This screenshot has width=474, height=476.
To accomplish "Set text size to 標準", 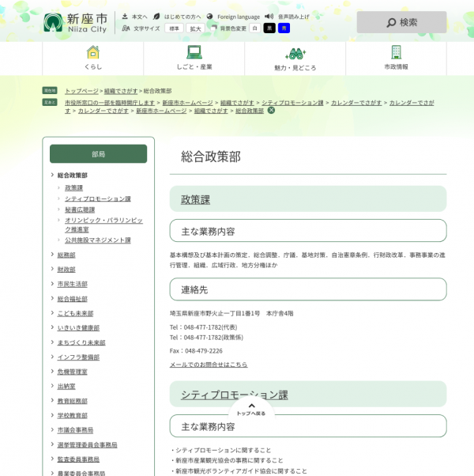I will [x=174, y=28].
